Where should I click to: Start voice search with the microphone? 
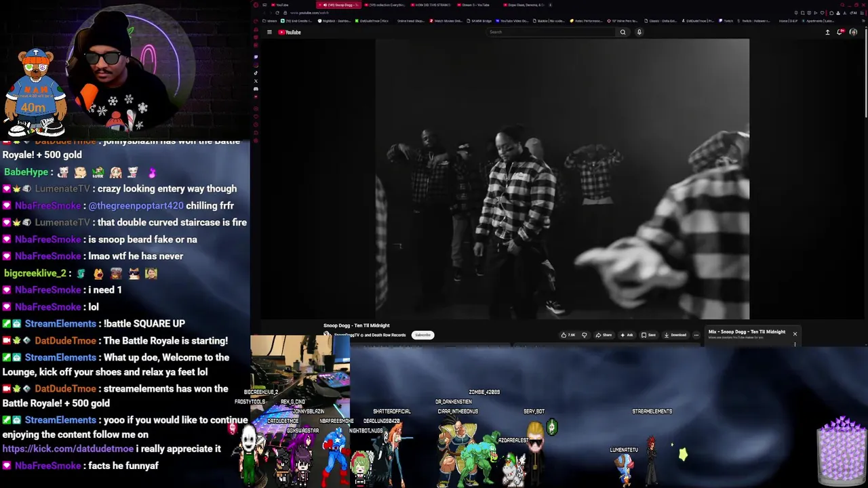[x=639, y=32]
